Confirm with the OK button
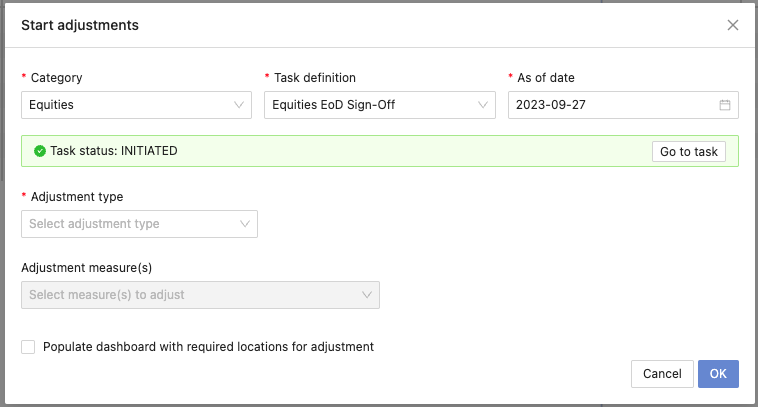 [x=718, y=374]
